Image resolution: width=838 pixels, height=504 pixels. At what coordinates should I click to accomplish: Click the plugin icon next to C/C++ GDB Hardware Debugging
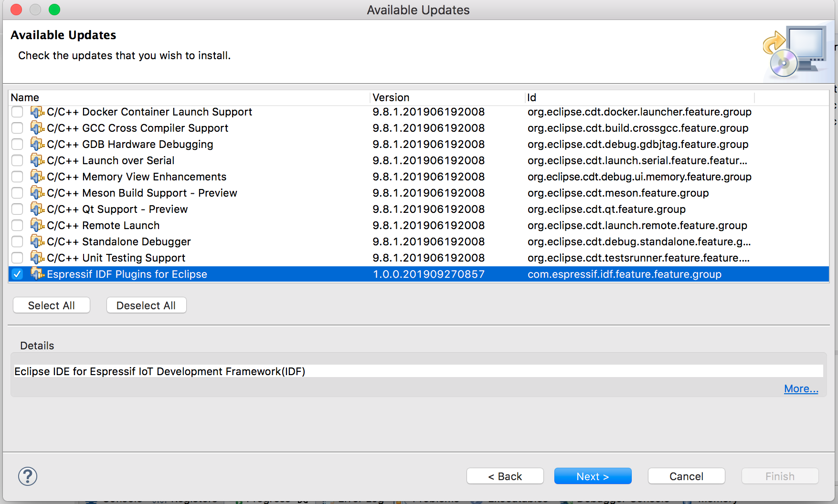pyautogui.click(x=37, y=144)
